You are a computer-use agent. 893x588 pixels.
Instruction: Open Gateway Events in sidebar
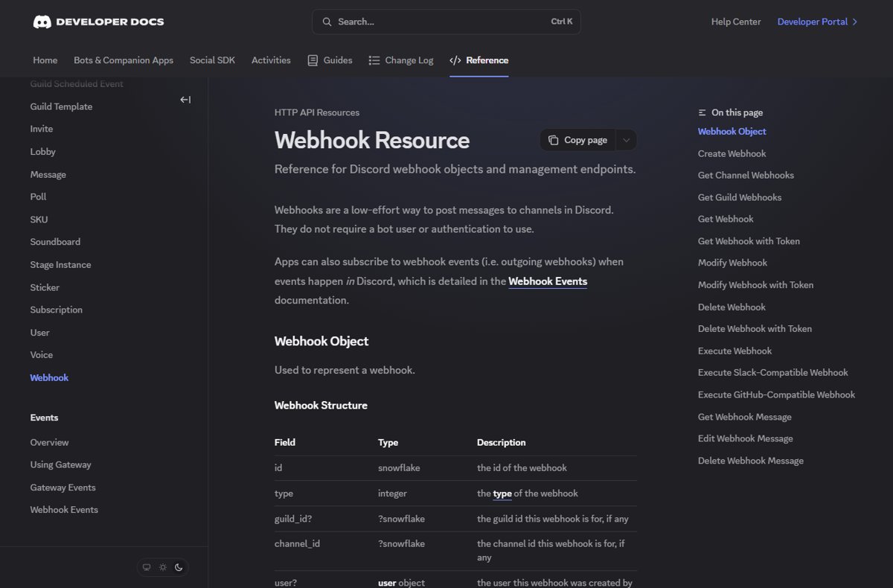[x=63, y=488]
